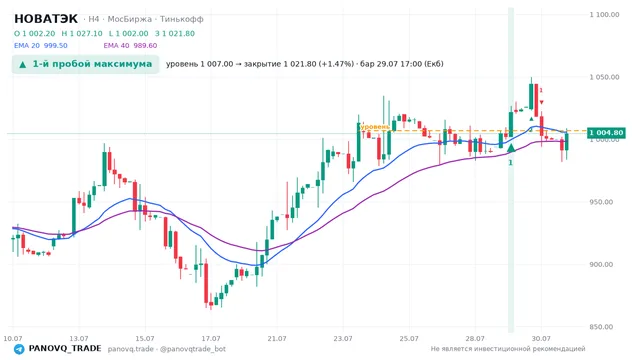Click the EMA 20 999.50 label
This screenshot has height=360, width=640.
click(41, 45)
